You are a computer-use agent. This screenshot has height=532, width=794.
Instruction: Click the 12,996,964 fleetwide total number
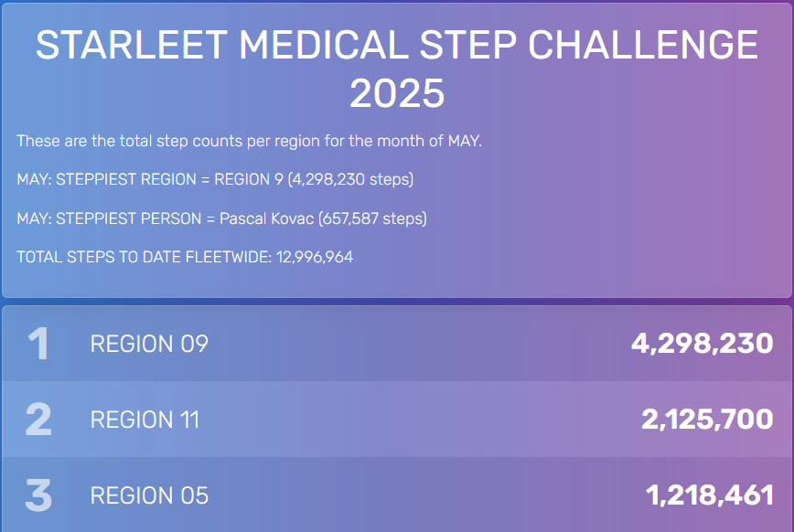[315, 257]
